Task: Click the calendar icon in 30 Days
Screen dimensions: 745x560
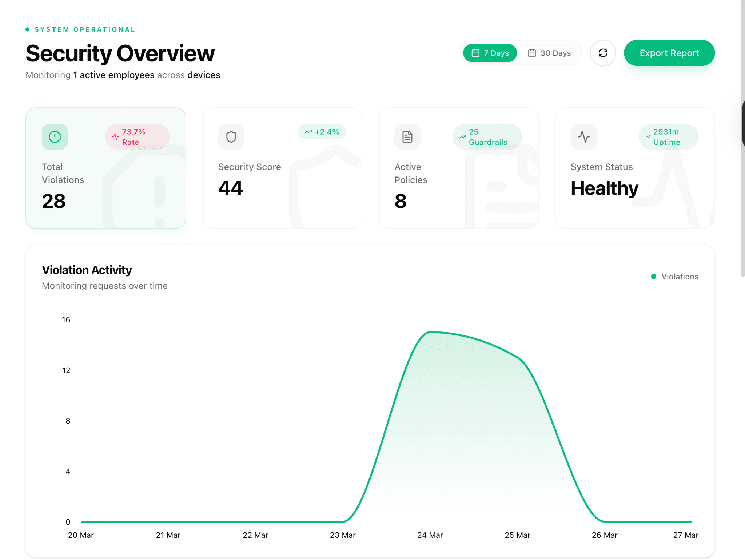Action: [532, 53]
